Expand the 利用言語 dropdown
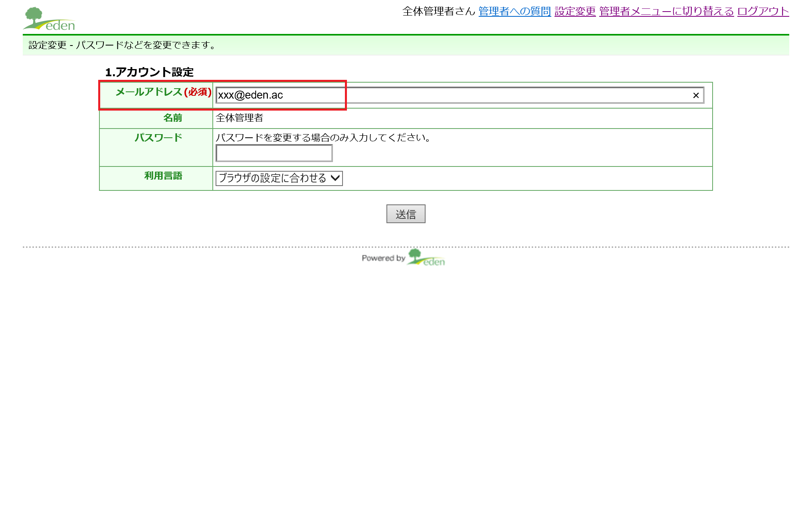The image size is (812, 511). tap(279, 178)
